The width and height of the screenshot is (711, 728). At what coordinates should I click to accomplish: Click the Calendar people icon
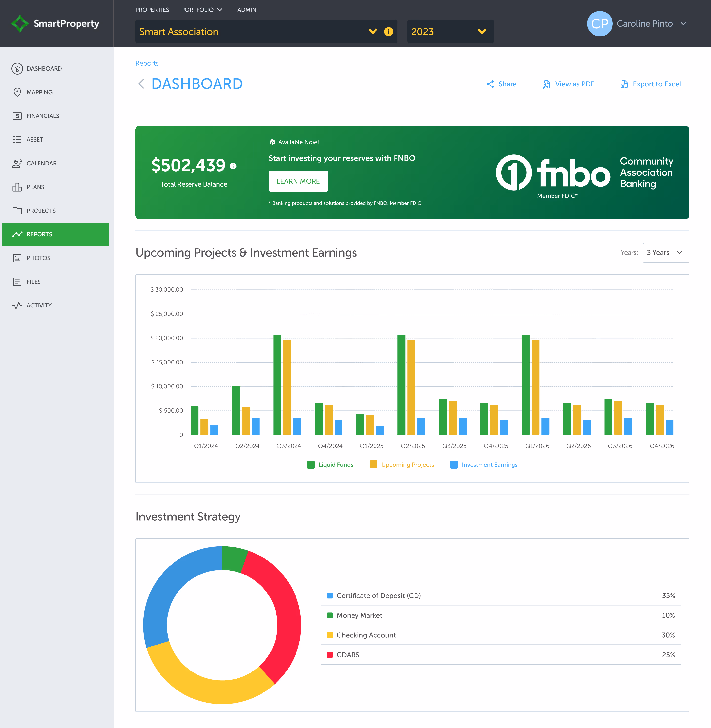coord(17,164)
